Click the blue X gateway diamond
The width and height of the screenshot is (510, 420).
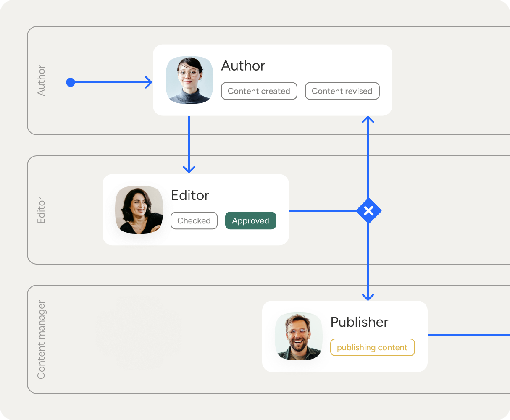click(368, 211)
